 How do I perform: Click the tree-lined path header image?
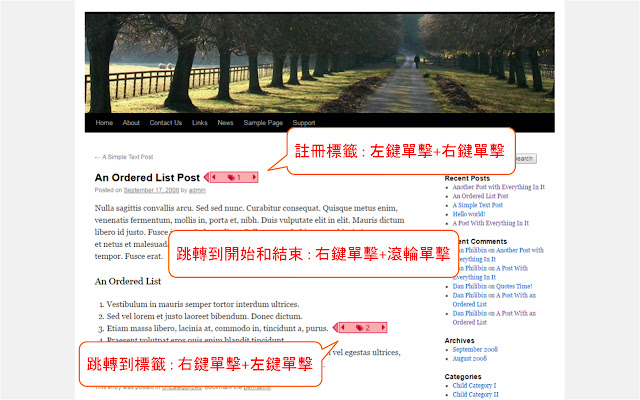(x=320, y=62)
